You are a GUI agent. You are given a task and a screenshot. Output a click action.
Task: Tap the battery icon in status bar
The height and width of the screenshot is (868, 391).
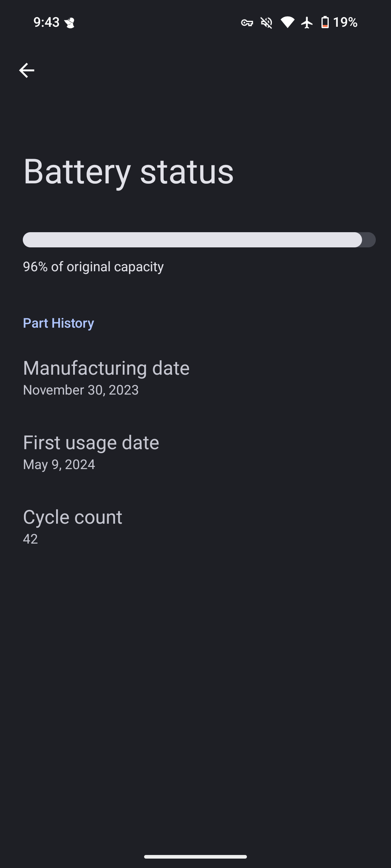point(325,22)
